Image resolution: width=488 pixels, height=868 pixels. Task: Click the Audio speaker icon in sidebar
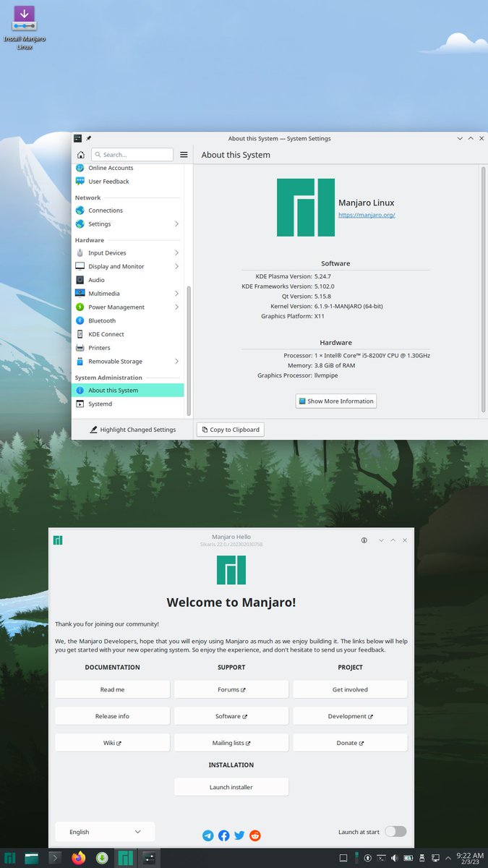click(80, 280)
